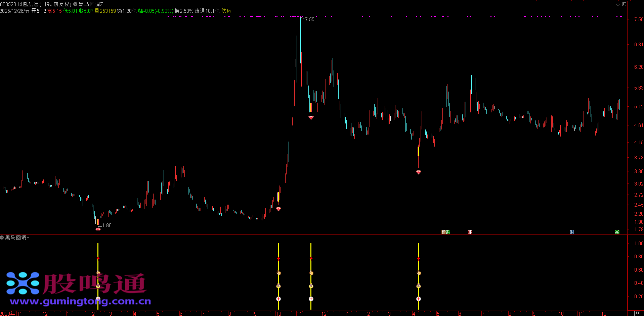644x316 pixels.
Task: Click the blue 财 info tag
Action: (572, 232)
